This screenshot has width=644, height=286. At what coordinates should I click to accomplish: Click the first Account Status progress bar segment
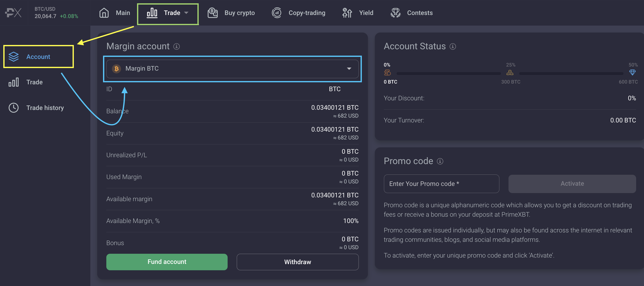click(449, 74)
